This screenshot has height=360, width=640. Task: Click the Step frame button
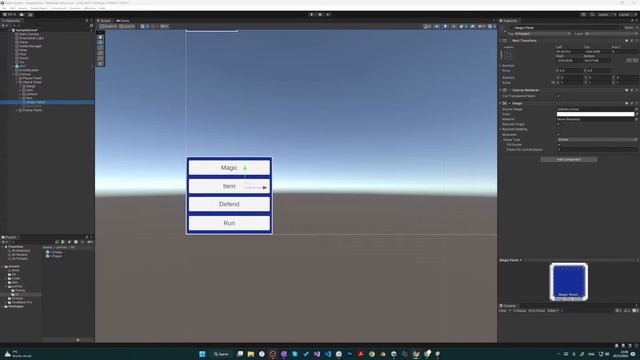click(328, 14)
